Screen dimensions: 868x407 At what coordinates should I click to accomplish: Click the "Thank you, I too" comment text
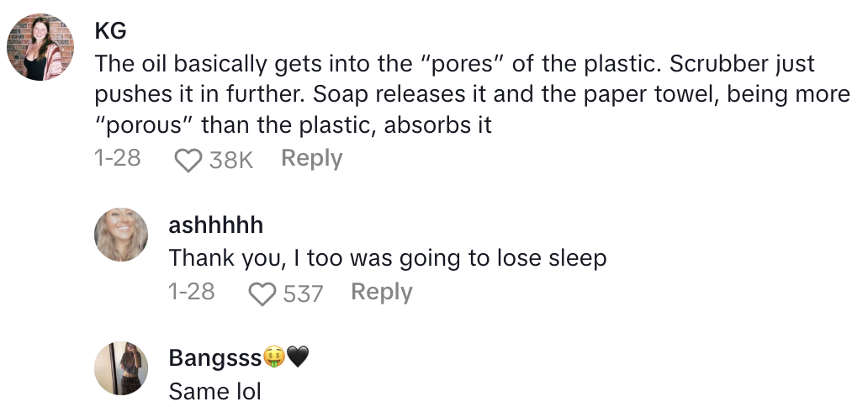(x=387, y=258)
